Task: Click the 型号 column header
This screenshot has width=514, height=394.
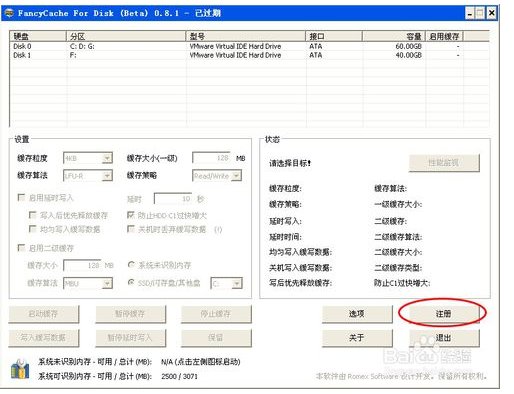Action: click(x=246, y=36)
